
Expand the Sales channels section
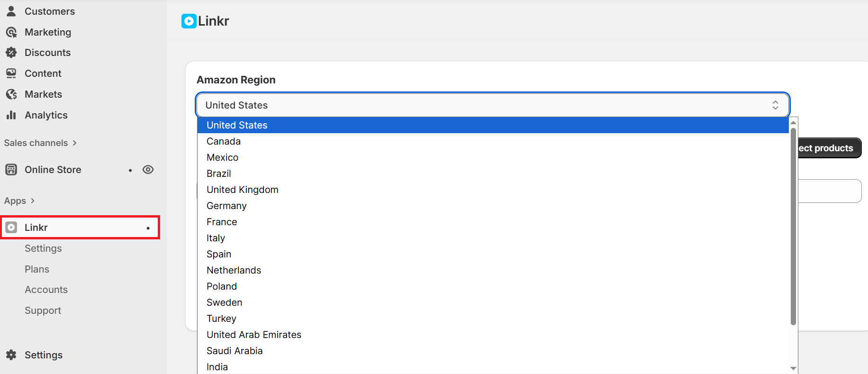(x=40, y=143)
